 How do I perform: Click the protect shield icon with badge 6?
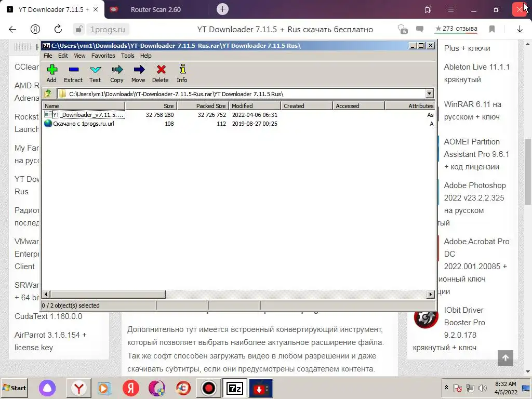click(x=403, y=29)
